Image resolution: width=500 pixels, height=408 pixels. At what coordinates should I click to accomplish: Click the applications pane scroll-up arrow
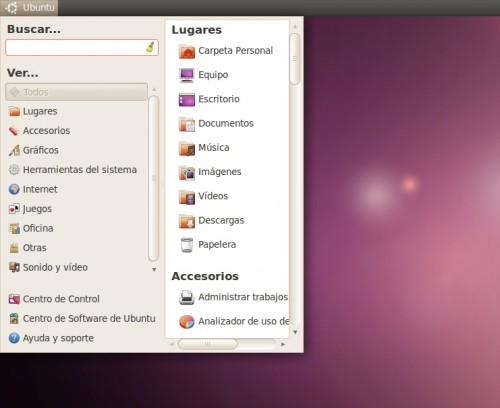coord(295,27)
